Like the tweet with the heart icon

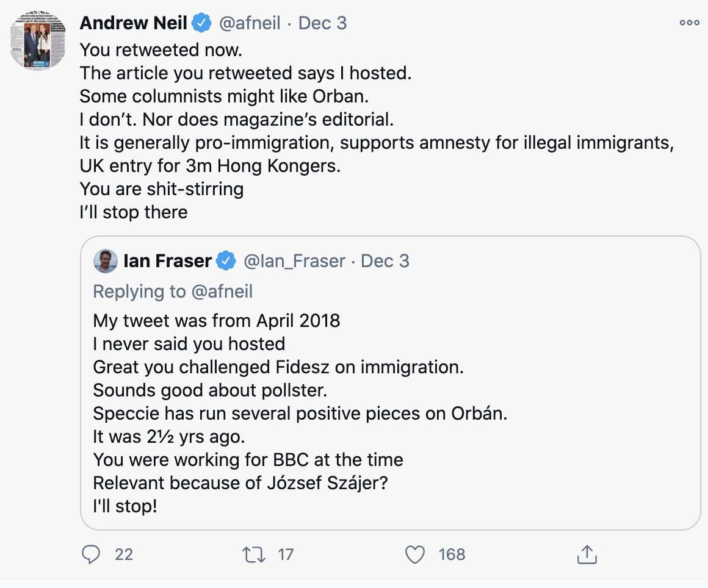coord(415,554)
